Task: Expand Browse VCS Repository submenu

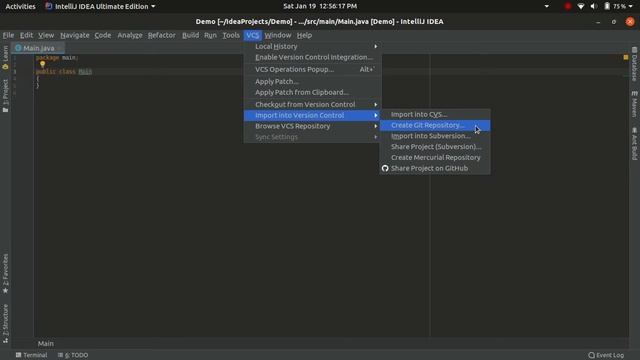Action: click(x=313, y=126)
